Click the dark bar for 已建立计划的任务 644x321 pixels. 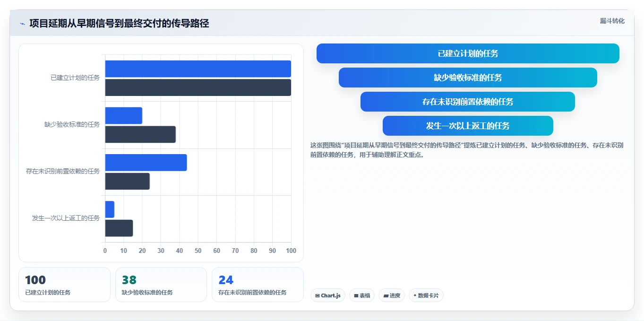point(198,87)
